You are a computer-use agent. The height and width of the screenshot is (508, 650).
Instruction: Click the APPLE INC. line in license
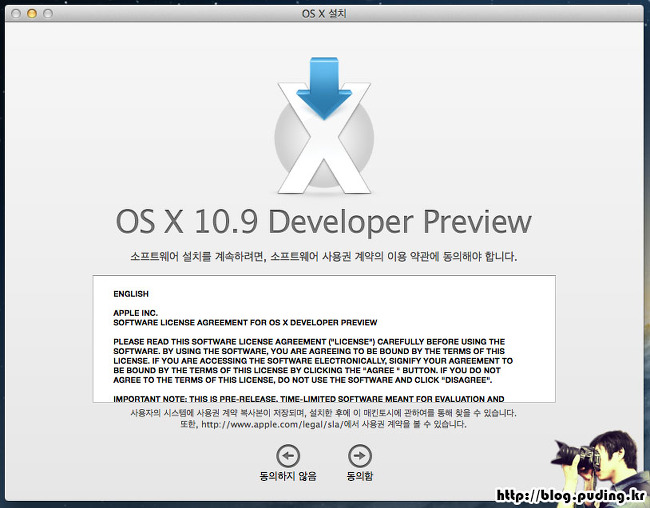point(136,313)
